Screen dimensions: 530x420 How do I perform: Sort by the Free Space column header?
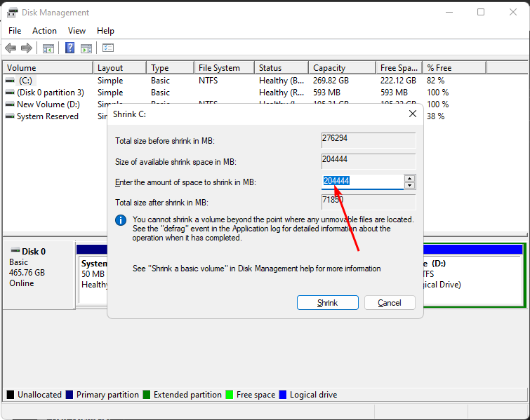click(399, 68)
